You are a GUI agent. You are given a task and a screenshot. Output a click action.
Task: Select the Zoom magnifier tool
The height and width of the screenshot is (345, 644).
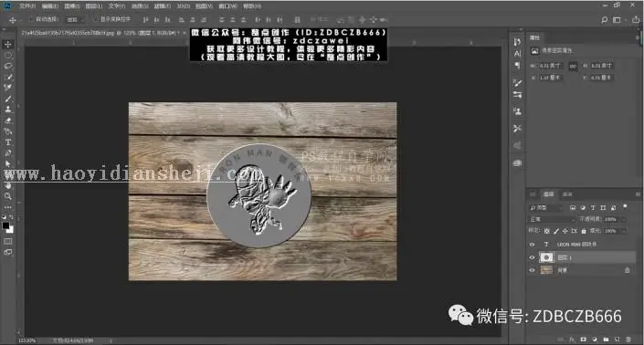tap(8, 196)
